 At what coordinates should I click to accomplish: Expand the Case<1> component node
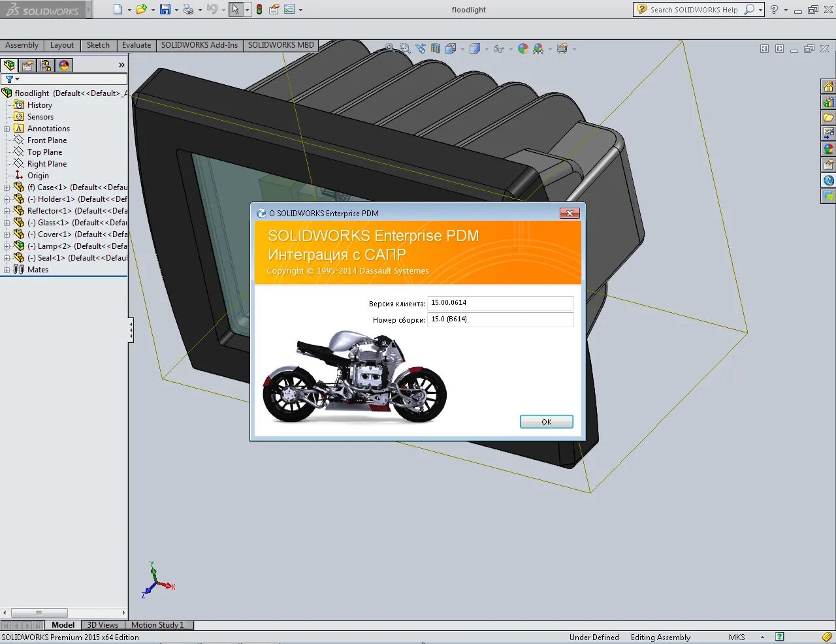[7, 187]
